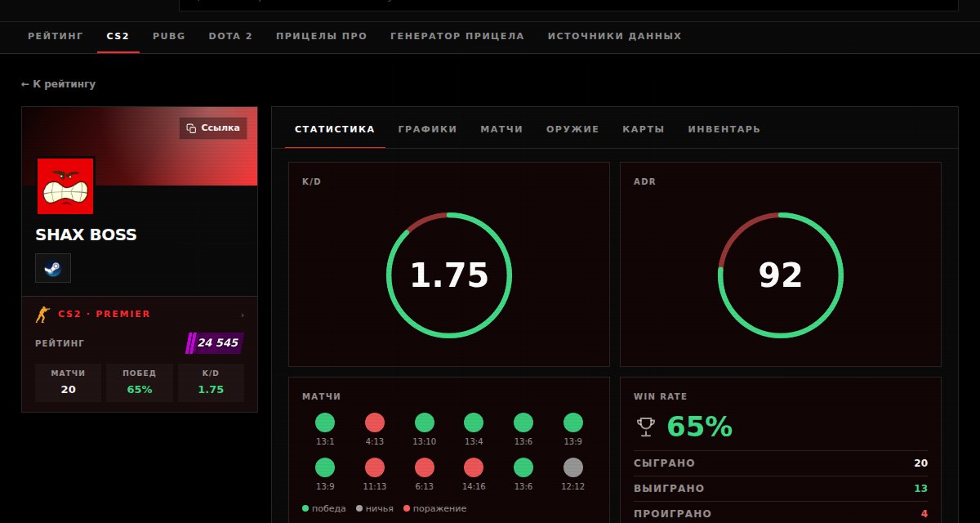Select the green 13:1 match dot
Viewport: 980px width, 523px height.
tap(325, 422)
